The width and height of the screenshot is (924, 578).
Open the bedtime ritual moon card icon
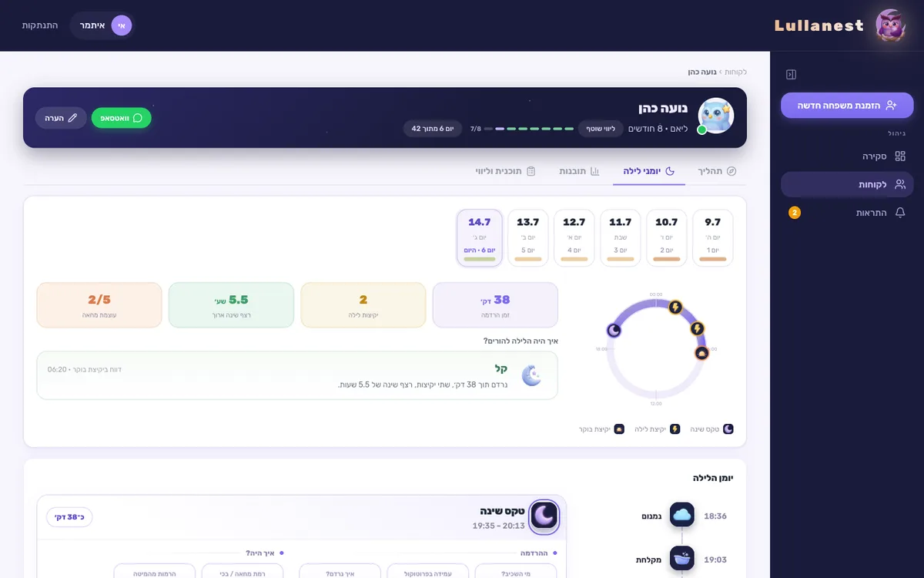544,516
